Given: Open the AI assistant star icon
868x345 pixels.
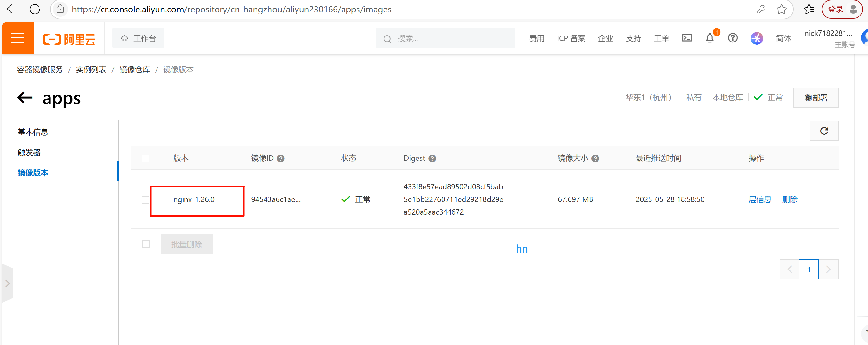Looking at the screenshot, I should [x=756, y=38].
